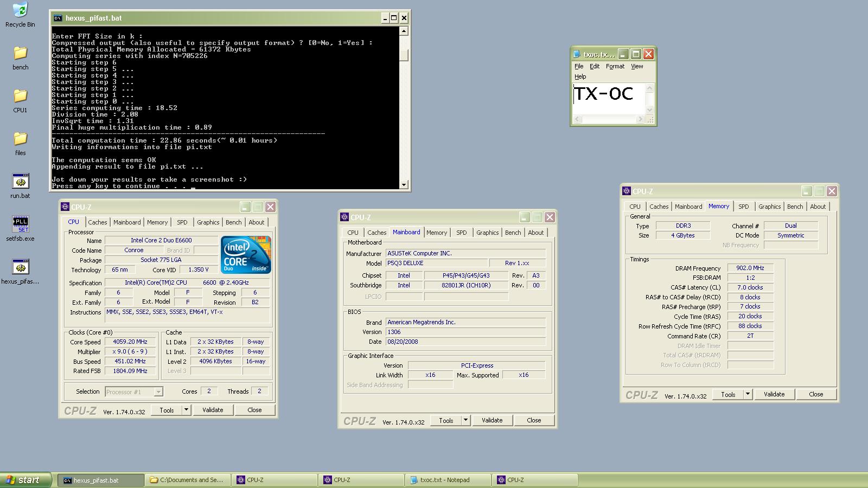Screen dimensions: 868x488
Task: Open Notepad View menu
Action: [x=637, y=66]
